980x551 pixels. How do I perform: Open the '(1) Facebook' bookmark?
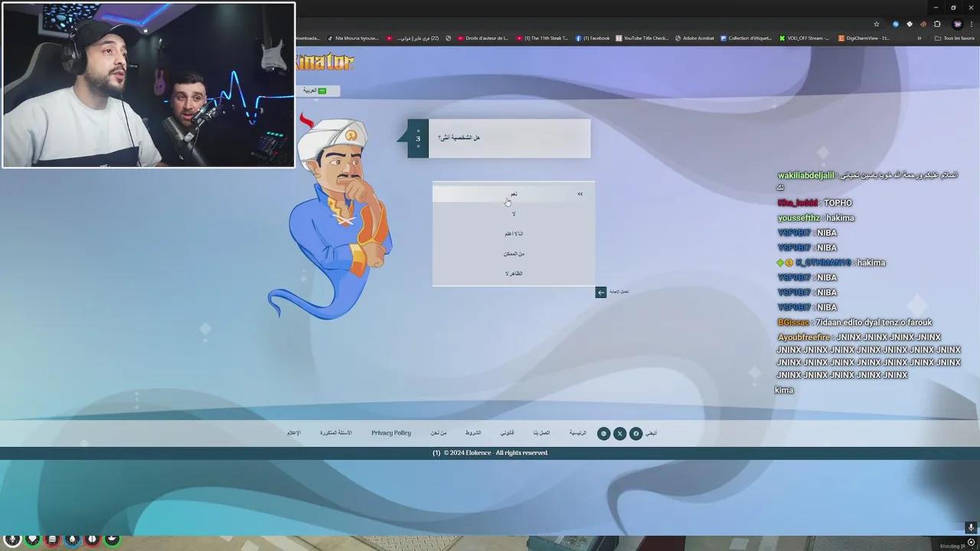pos(593,38)
